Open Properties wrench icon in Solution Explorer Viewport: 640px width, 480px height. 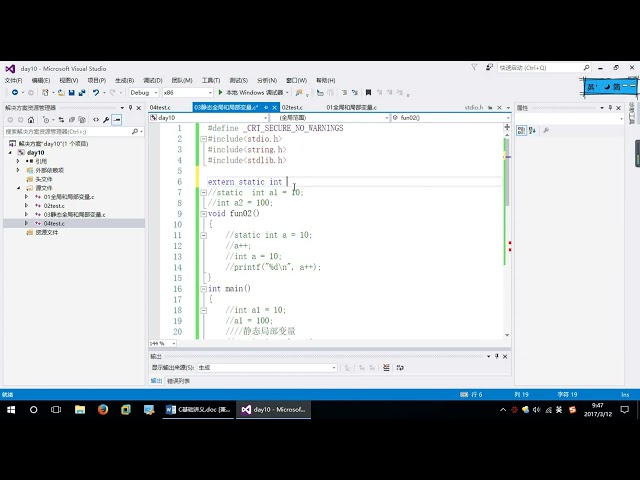pos(106,120)
